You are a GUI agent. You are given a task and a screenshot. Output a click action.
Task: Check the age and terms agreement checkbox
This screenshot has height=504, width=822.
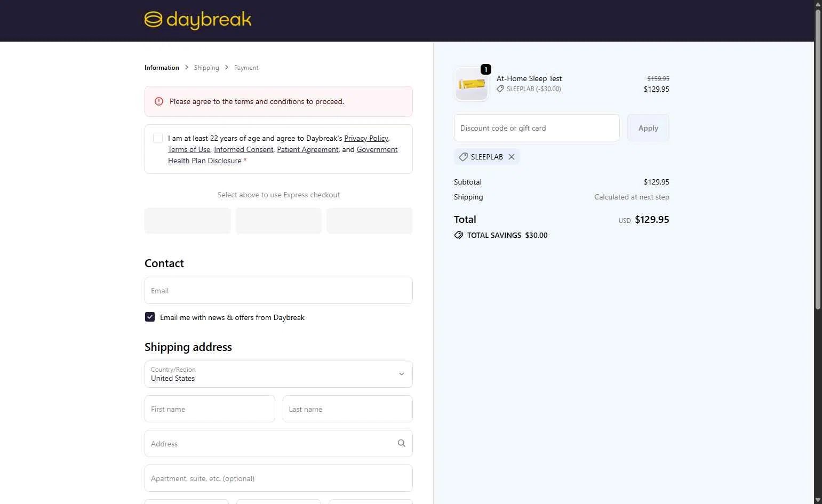tap(158, 138)
